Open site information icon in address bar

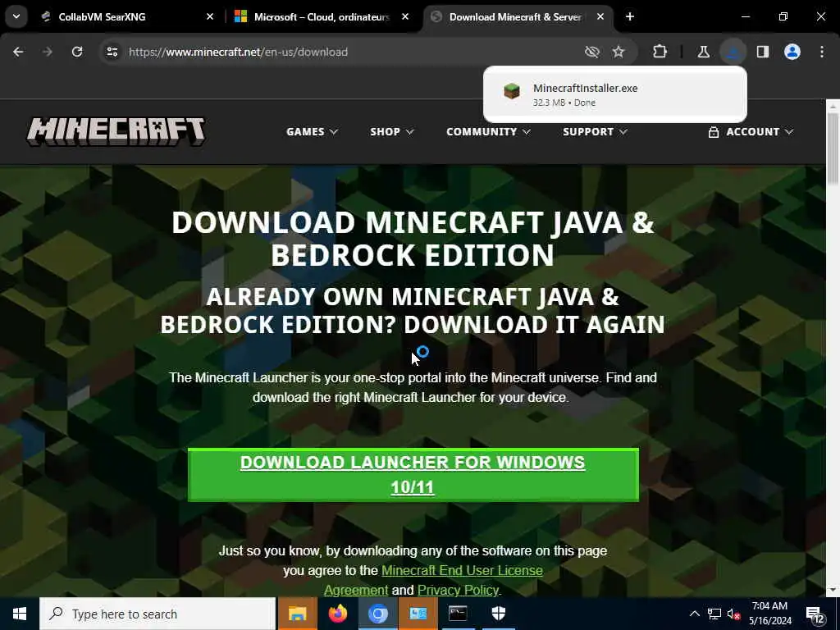click(x=112, y=52)
